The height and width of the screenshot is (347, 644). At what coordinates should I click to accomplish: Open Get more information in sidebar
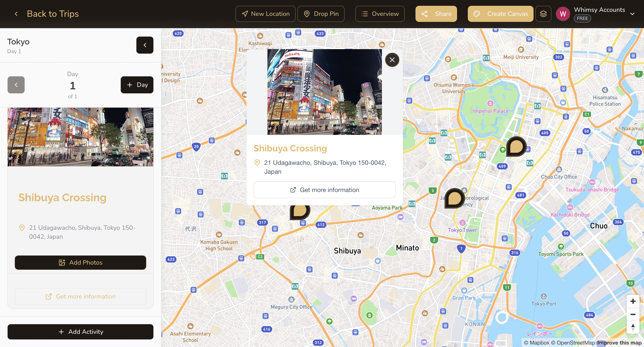[80, 296]
